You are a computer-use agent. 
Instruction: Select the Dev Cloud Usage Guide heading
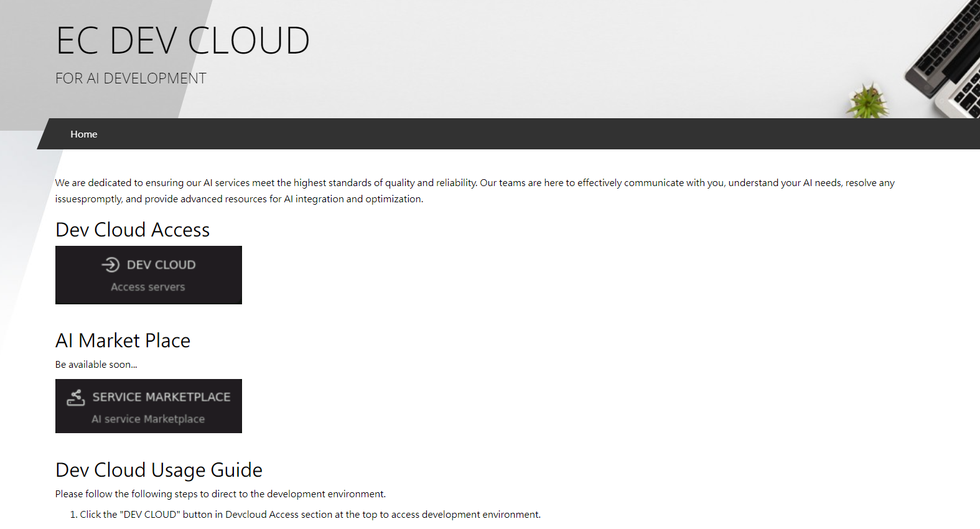click(x=159, y=470)
